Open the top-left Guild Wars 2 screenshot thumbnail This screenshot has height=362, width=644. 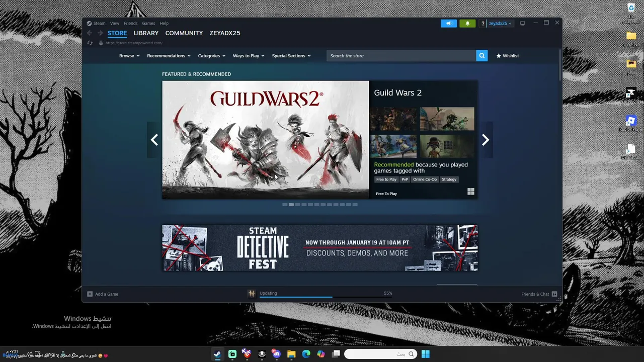coord(393,119)
